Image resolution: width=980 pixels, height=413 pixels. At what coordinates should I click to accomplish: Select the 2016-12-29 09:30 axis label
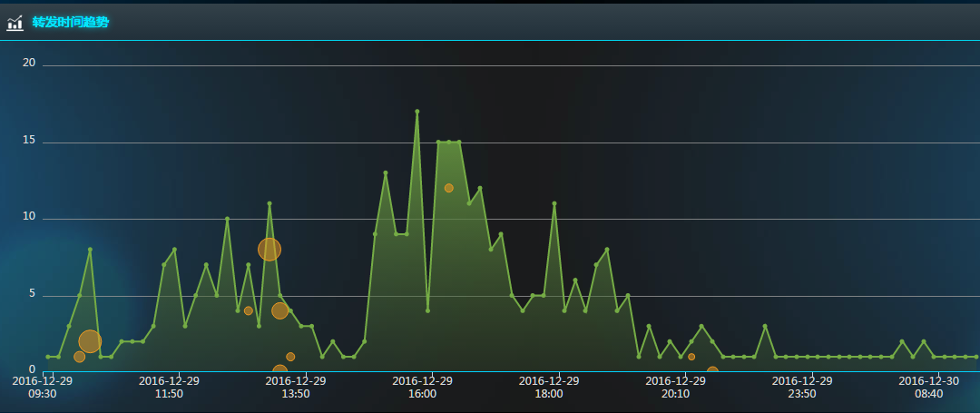[x=43, y=388]
